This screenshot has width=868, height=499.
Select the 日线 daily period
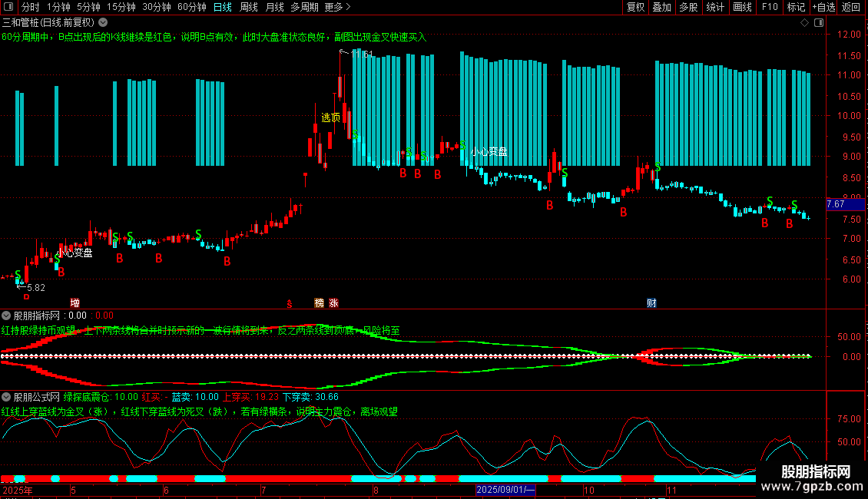coord(223,7)
